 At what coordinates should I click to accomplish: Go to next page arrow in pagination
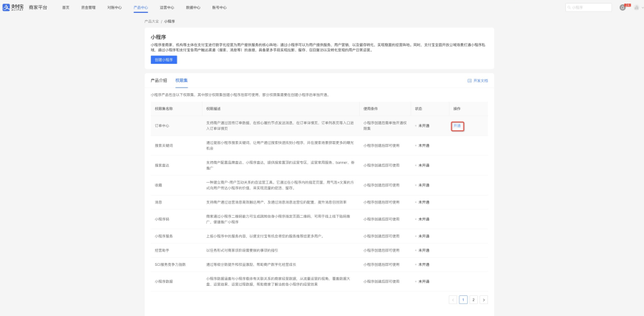point(484,300)
